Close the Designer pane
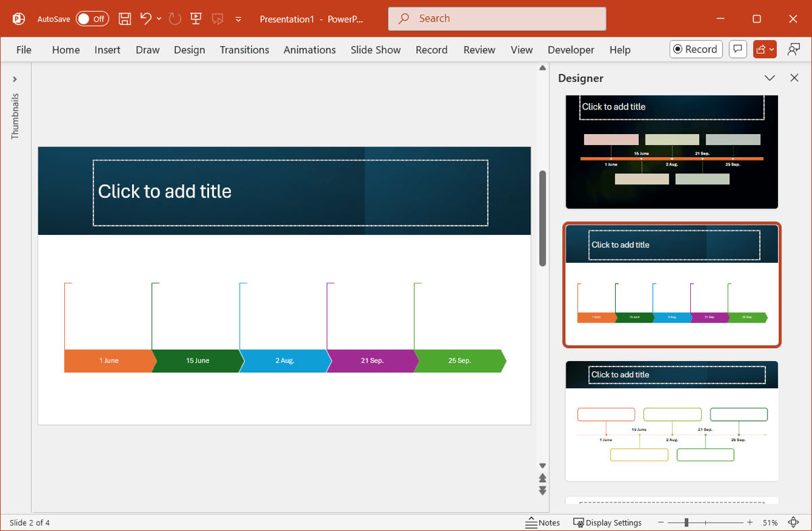 (794, 78)
